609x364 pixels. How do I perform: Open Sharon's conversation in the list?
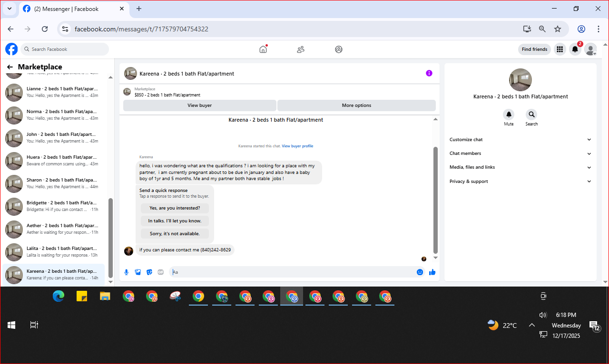coord(53,183)
